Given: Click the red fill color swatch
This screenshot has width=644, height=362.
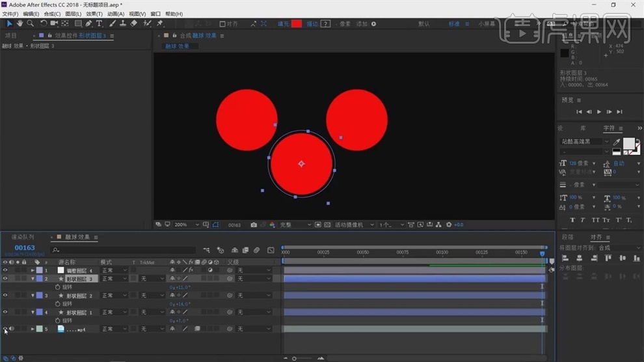Looking at the screenshot, I should (297, 24).
